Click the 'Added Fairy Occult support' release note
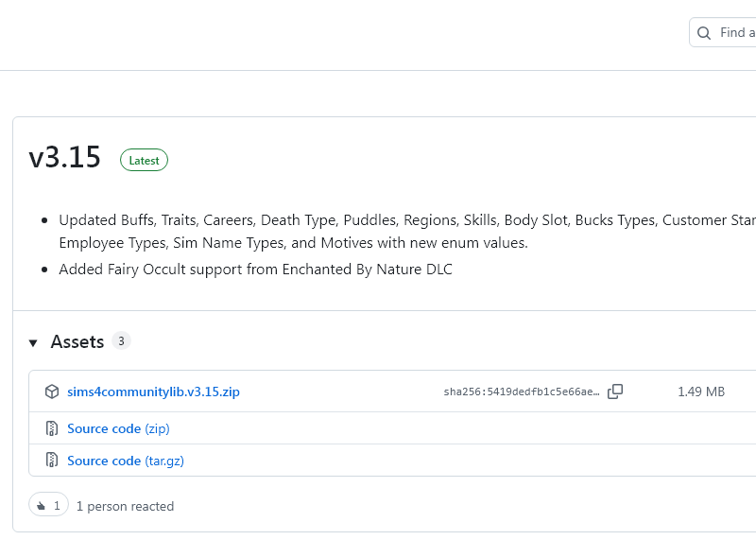 [x=255, y=270]
